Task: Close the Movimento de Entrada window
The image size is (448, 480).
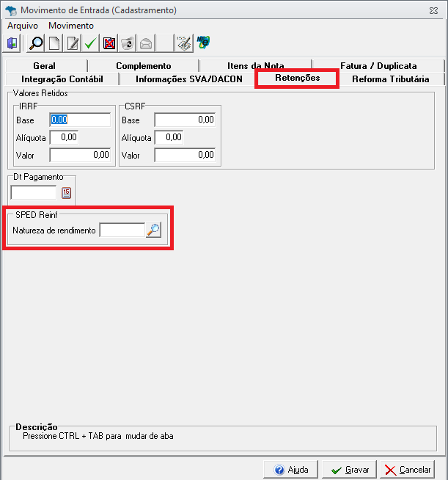Action: [433, 11]
